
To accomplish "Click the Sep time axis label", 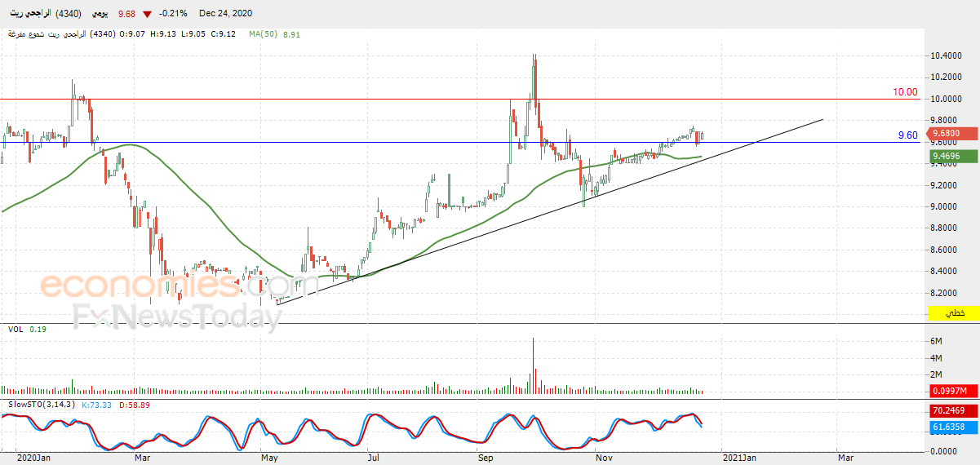I will coord(485,458).
